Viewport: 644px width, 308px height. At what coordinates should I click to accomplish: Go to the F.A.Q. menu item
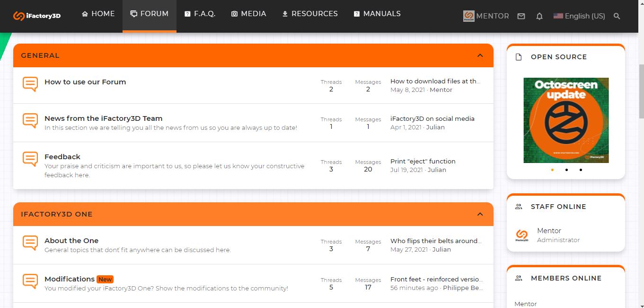[x=200, y=14]
